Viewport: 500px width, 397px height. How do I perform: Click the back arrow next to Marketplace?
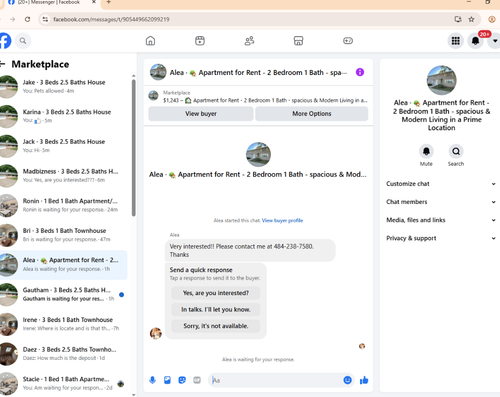click(x=3, y=64)
